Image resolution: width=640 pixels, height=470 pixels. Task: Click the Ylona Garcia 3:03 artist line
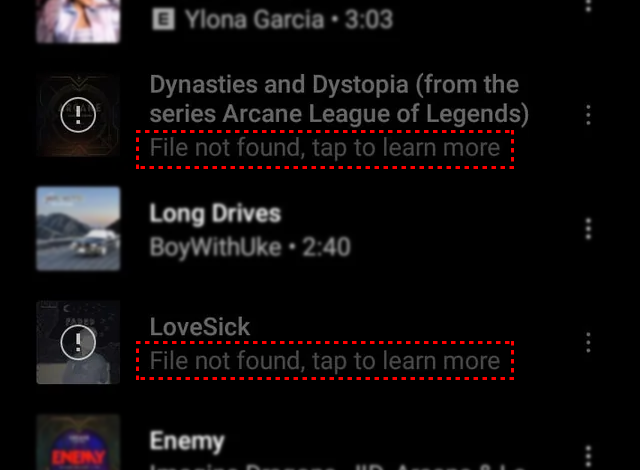point(289,19)
